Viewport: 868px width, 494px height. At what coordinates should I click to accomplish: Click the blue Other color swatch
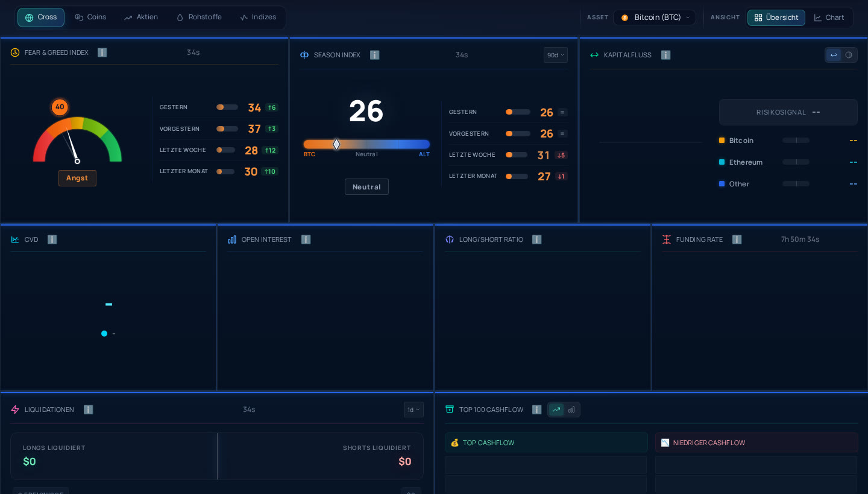point(722,184)
